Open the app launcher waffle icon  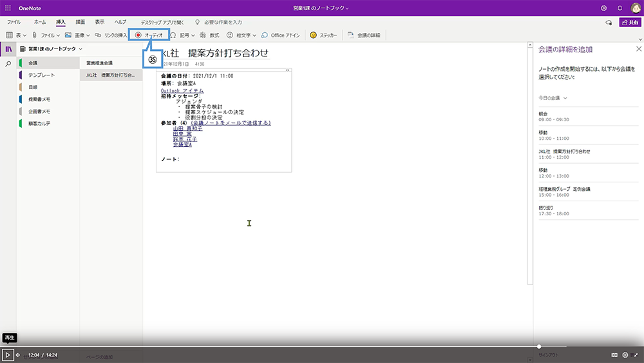pos(8,8)
